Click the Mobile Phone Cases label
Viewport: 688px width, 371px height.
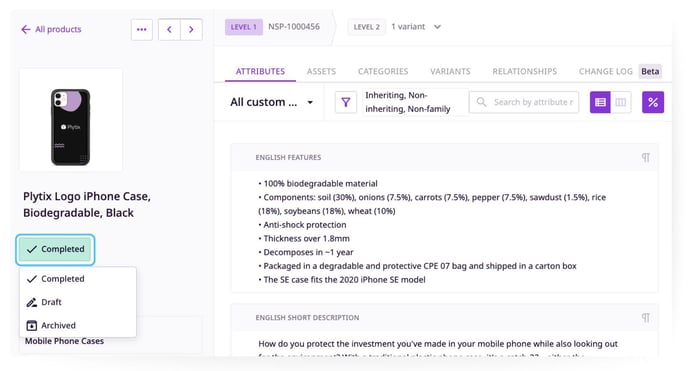pyautogui.click(x=64, y=341)
